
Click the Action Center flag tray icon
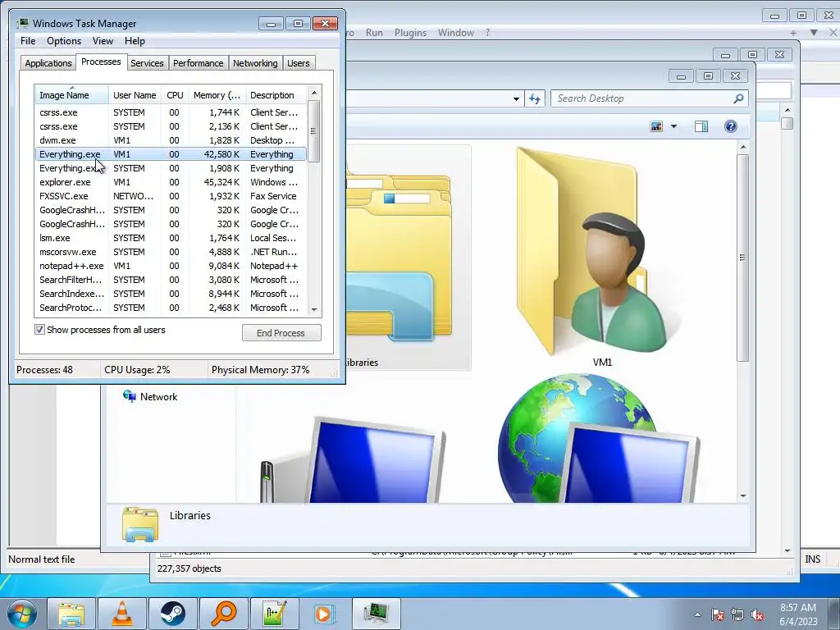pos(718,614)
